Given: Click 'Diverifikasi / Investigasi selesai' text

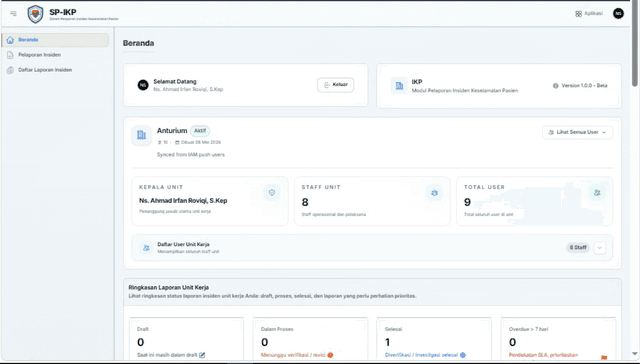Looking at the screenshot, I should tap(421, 355).
